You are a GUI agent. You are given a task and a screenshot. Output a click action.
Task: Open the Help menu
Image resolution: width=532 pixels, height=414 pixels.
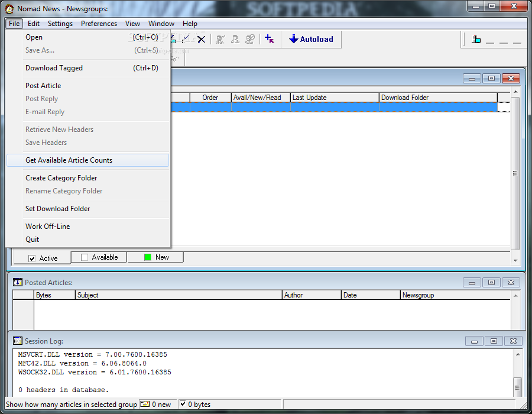(190, 24)
